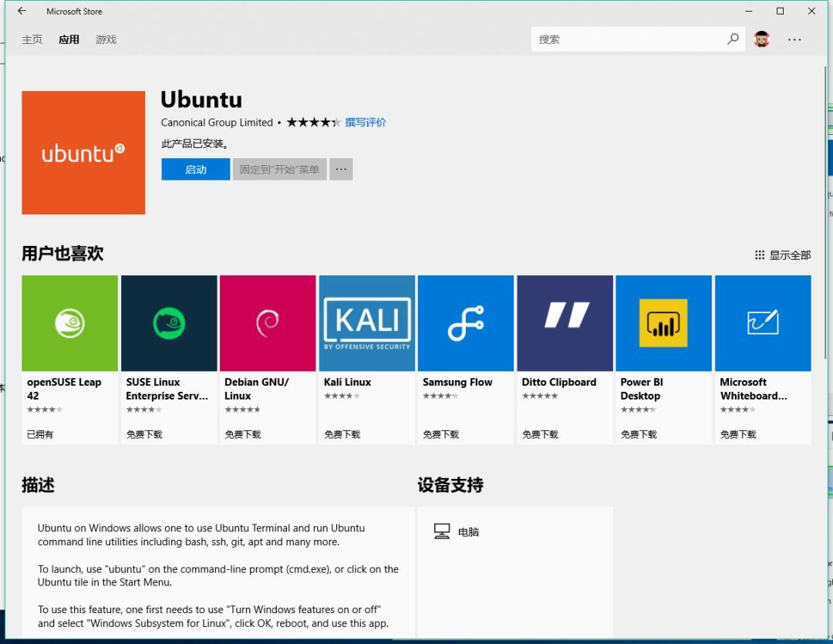Image resolution: width=833 pixels, height=644 pixels.
Task: Open the top-right See More menu
Action: coord(794,39)
